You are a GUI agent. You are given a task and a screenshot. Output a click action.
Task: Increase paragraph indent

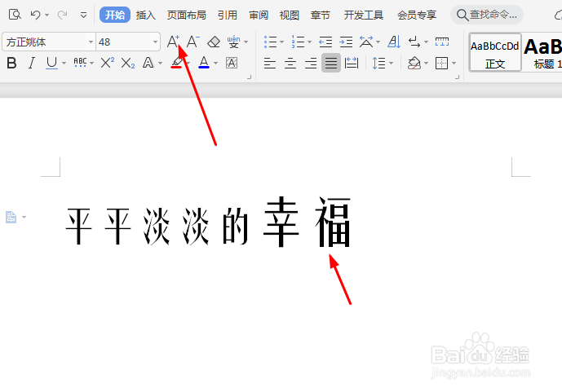coord(346,42)
